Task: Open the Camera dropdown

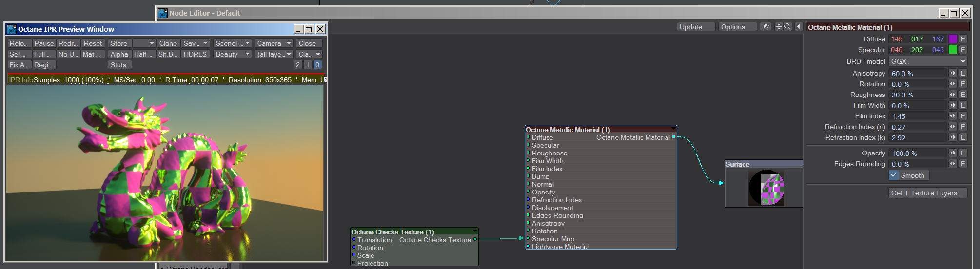Action: point(274,43)
